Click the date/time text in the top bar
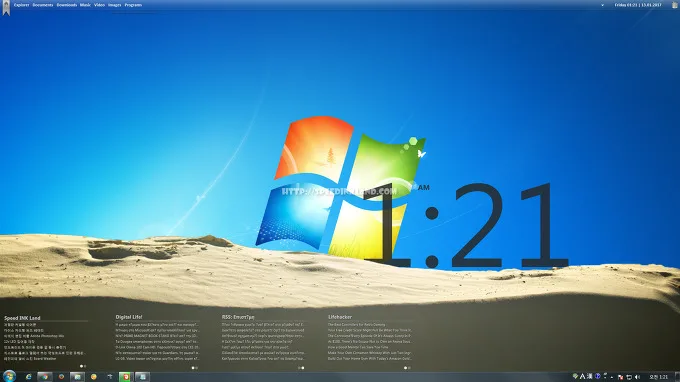Screen dimensions: 680x382 click(x=638, y=5)
